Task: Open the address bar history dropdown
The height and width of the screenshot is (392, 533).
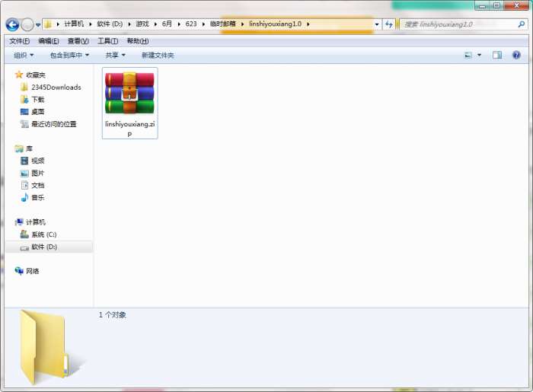Action: (x=377, y=24)
